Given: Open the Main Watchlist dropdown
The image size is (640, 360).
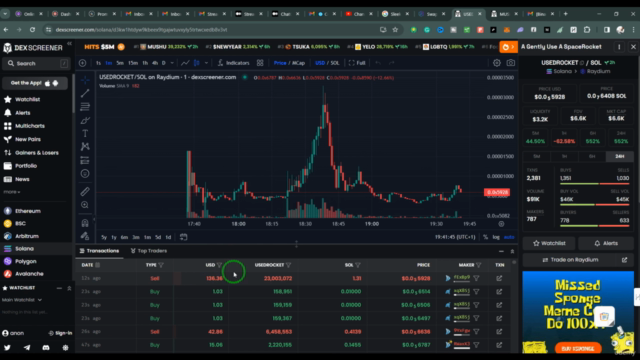Looking at the screenshot, I should click(22, 300).
